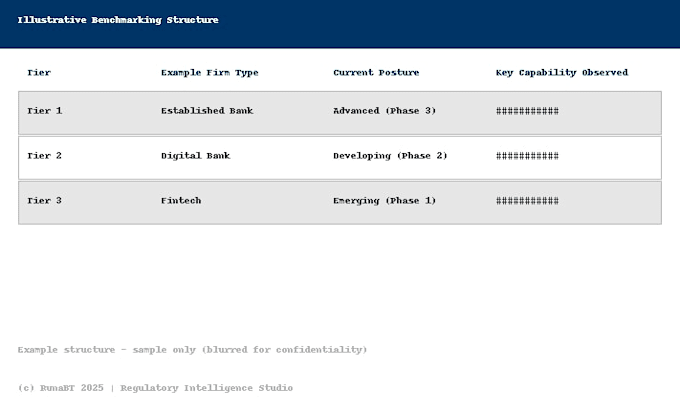The height and width of the screenshot is (411, 680).
Task: Select the Tier 2 cell
Action: pyautogui.click(x=45, y=156)
